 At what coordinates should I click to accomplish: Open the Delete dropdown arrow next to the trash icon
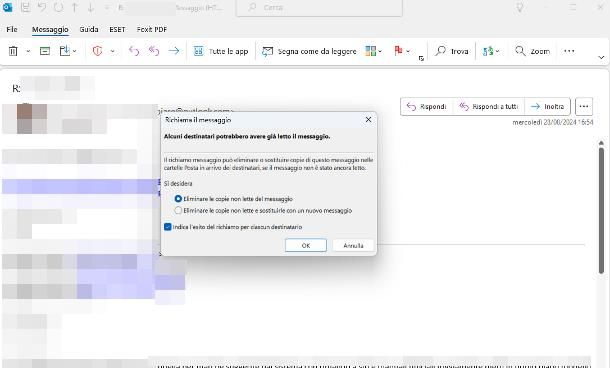pyautogui.click(x=28, y=51)
